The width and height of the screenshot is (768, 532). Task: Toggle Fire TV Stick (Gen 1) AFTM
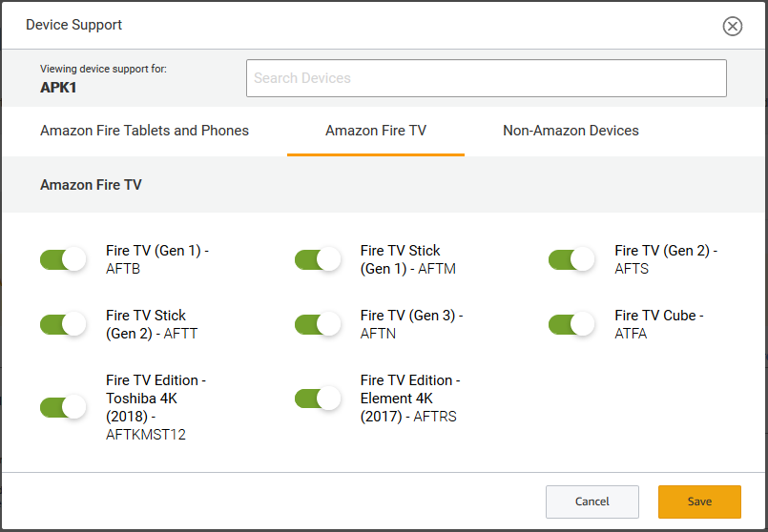[x=318, y=259]
